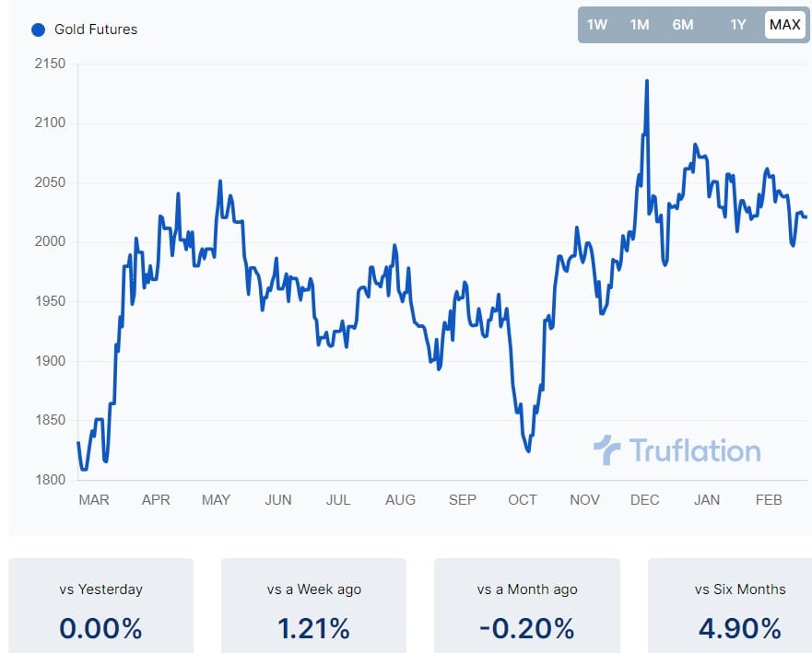812x653 pixels.
Task: Select the 1W time range
Action: 597,25
